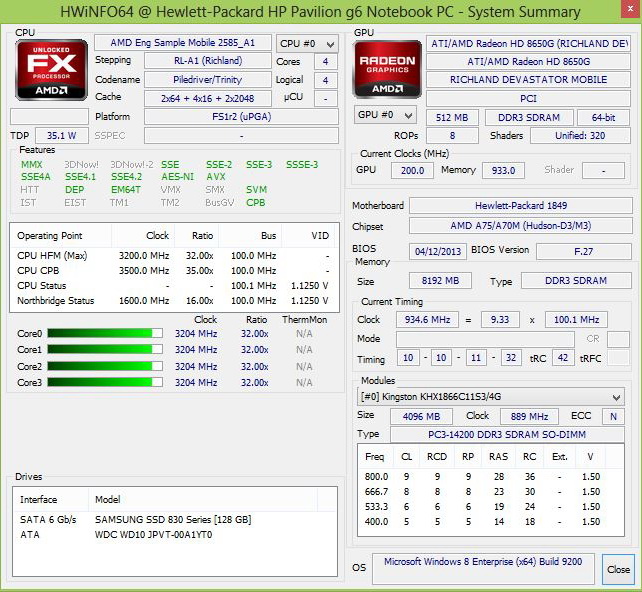
Task: Click the GPU clock 200.0 field
Action: (x=412, y=170)
